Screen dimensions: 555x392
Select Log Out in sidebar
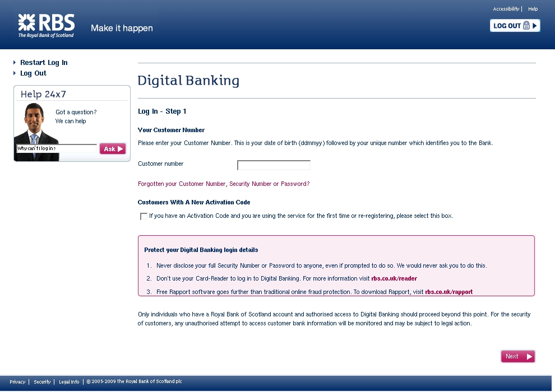pos(33,73)
